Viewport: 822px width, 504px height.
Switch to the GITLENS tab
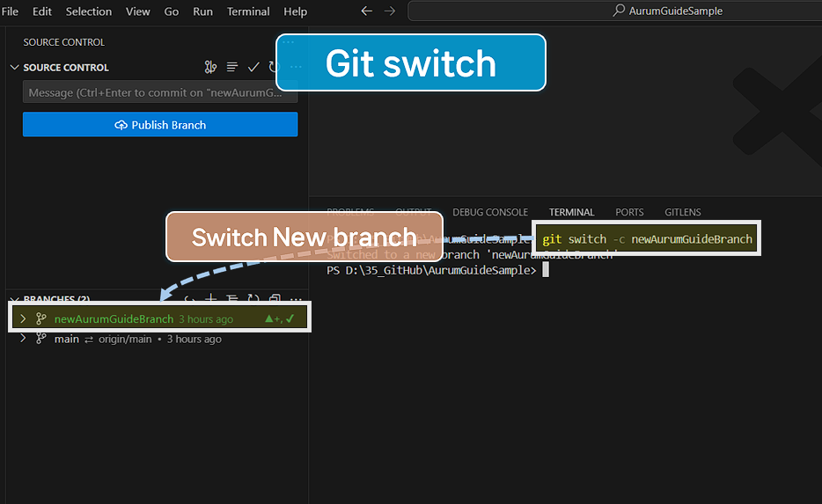tap(683, 212)
